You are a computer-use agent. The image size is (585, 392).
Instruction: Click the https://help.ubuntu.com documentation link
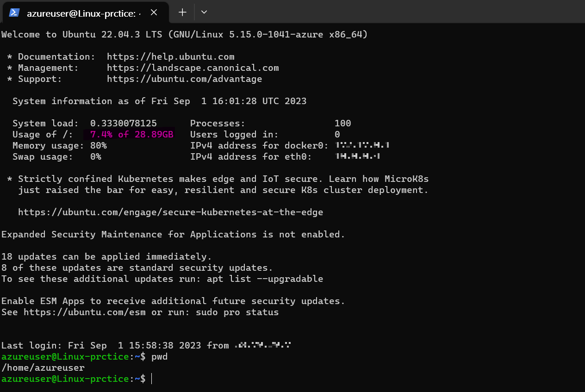point(171,57)
